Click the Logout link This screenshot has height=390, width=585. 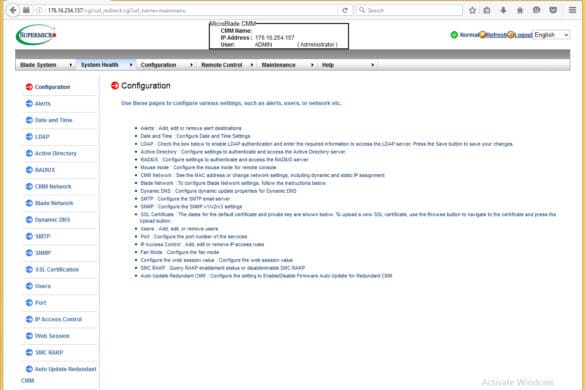[523, 35]
